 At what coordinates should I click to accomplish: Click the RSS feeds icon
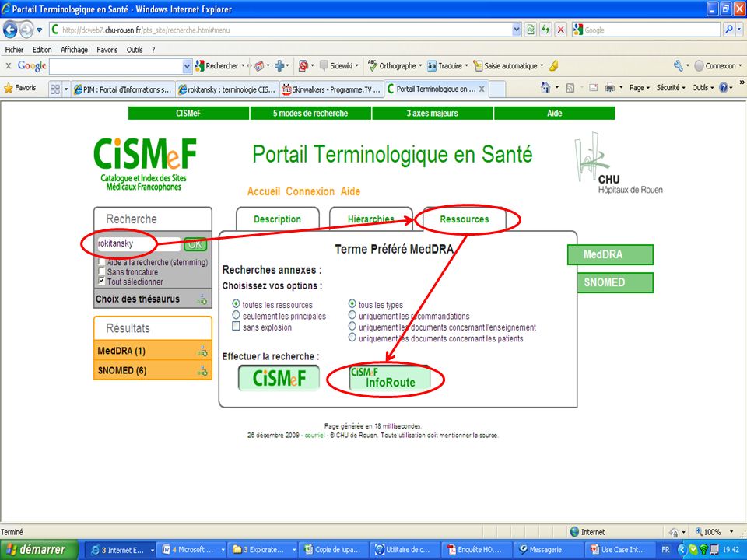pyautogui.click(x=570, y=88)
